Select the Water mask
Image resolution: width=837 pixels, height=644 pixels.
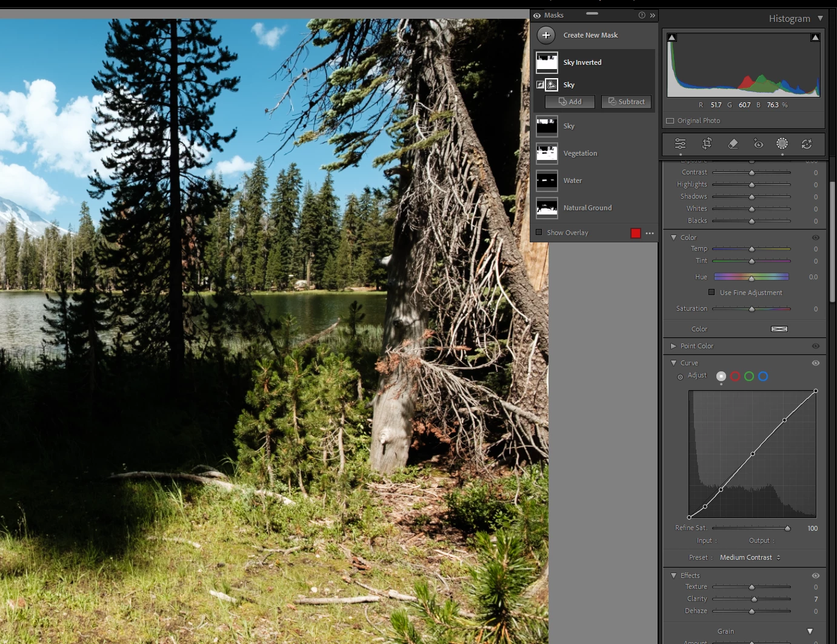[x=593, y=181]
